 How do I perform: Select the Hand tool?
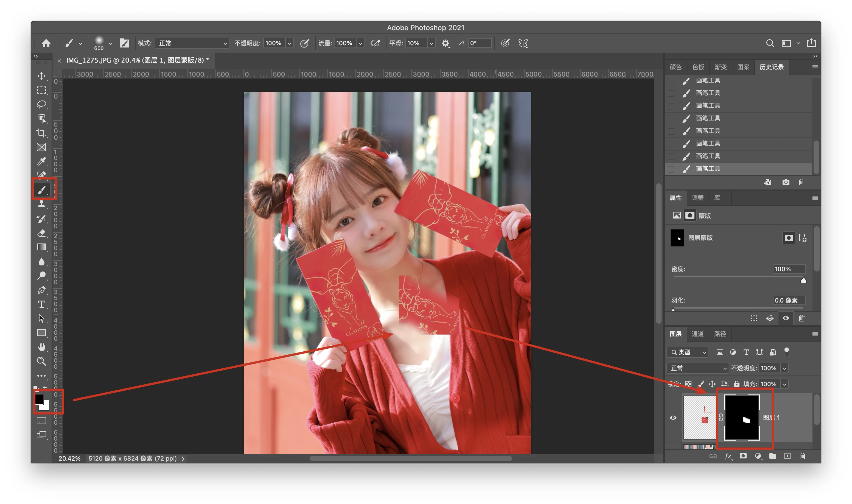pos(41,347)
